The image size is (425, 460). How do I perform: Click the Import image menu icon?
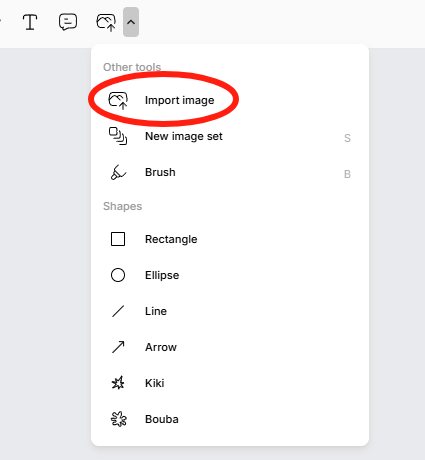pyautogui.click(x=118, y=101)
